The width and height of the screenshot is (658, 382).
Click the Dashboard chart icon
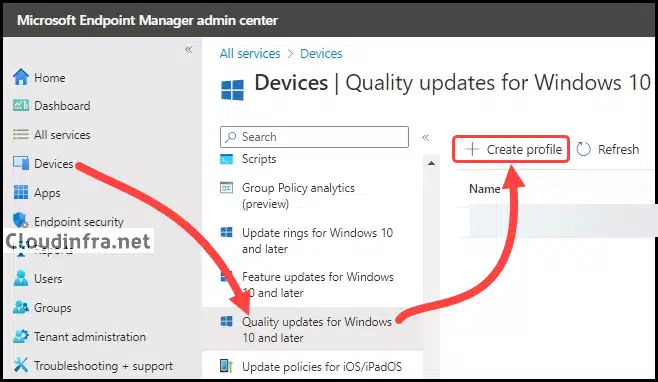[x=21, y=105]
